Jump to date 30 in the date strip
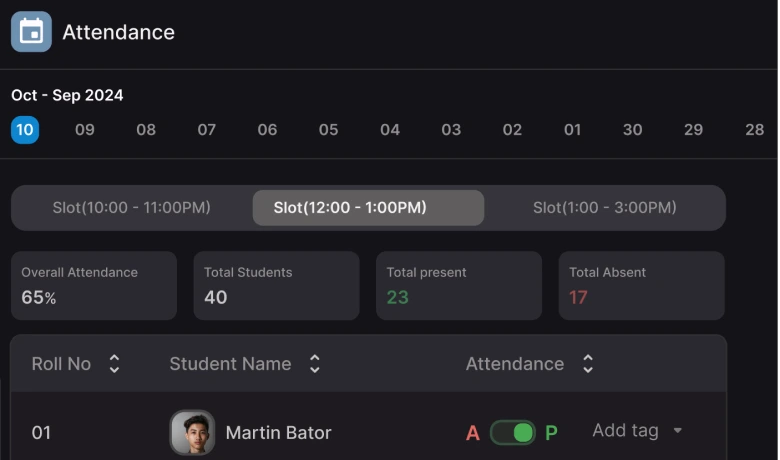The height and width of the screenshot is (460, 780). [x=633, y=130]
